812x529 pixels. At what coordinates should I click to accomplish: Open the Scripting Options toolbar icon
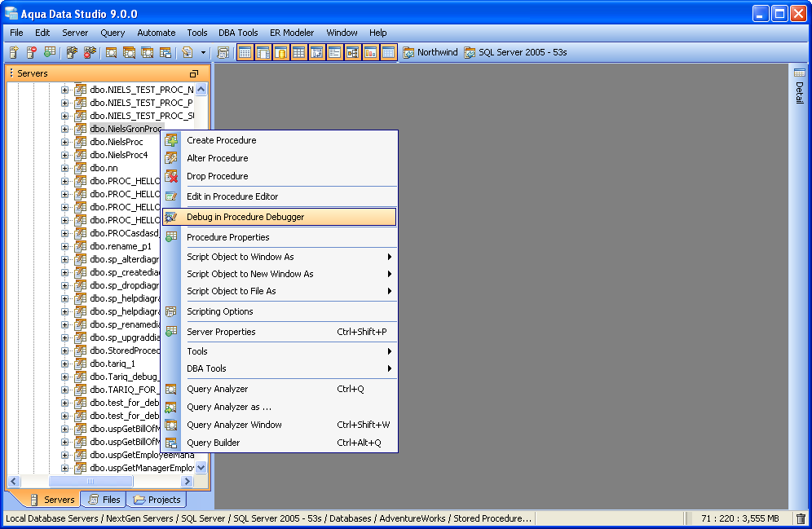coord(223,52)
